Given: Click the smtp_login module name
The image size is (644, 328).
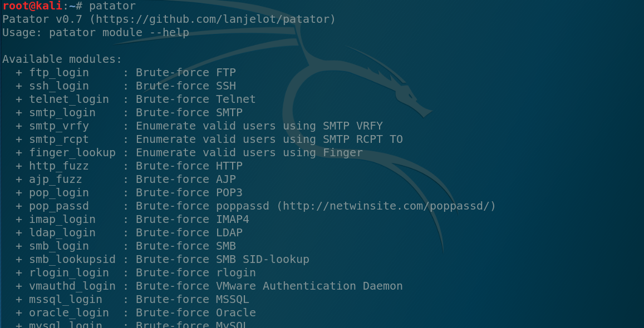Looking at the screenshot, I should [x=62, y=113].
